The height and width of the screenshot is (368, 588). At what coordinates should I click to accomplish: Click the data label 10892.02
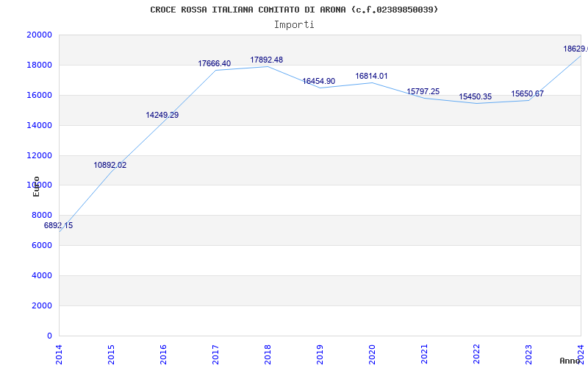pos(110,165)
